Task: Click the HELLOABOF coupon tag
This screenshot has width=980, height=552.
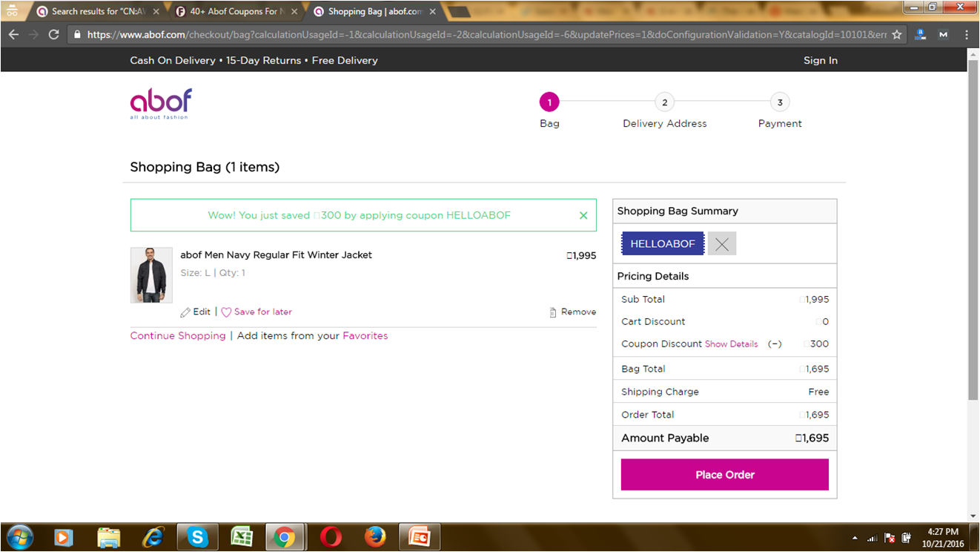Action: pos(663,244)
